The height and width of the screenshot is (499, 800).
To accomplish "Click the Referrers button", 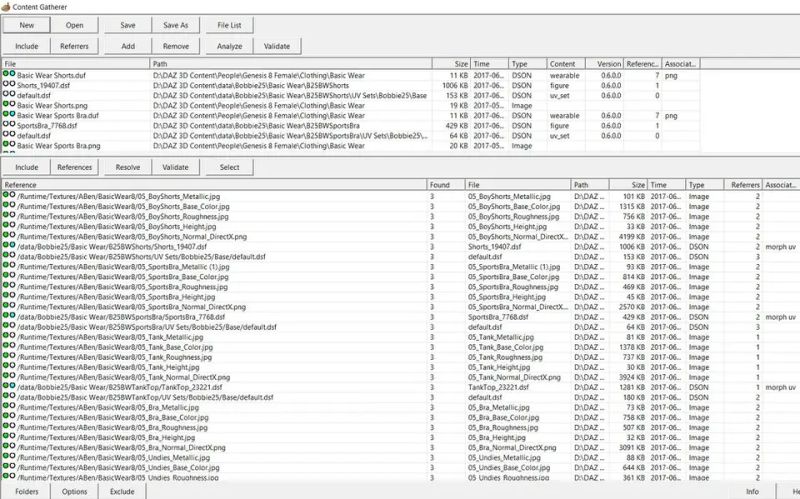I will point(74,46).
